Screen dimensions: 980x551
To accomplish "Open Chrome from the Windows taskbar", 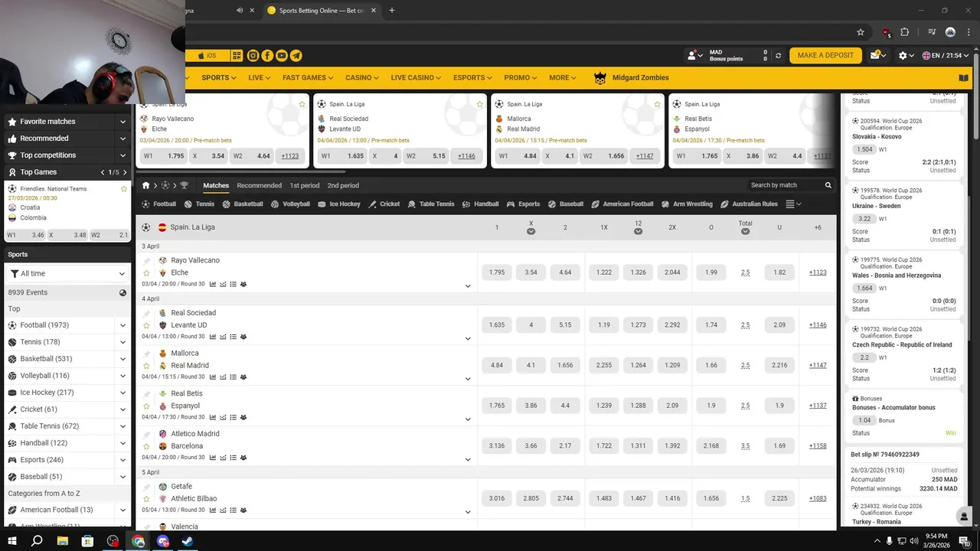I will pos(138,541).
